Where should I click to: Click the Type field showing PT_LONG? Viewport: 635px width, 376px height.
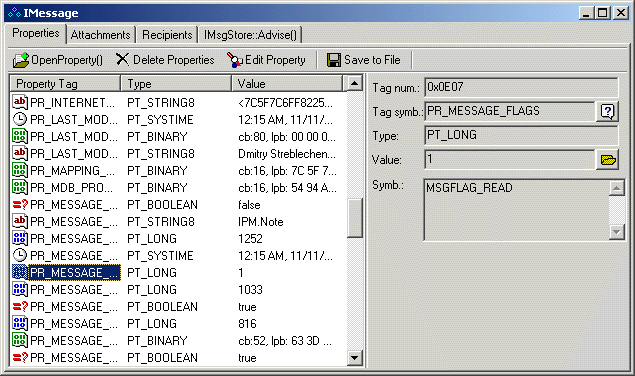[x=521, y=135]
